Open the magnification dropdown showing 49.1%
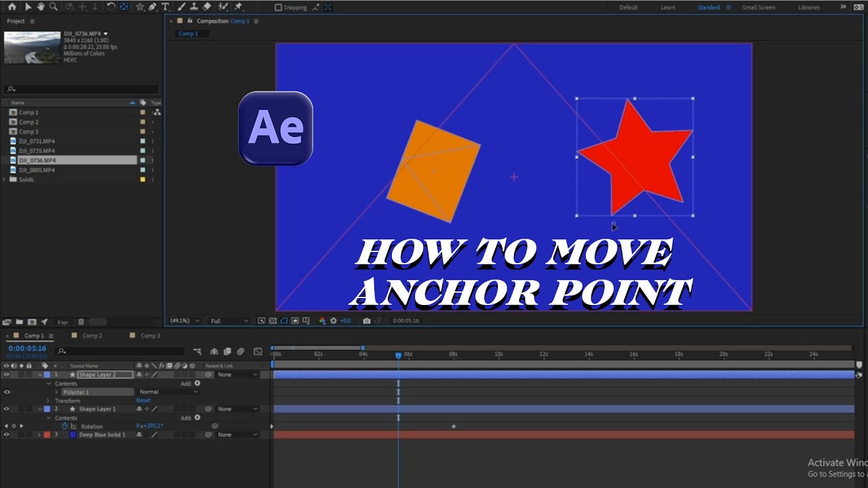Screen dimensions: 868x488 pyautogui.click(x=185, y=321)
